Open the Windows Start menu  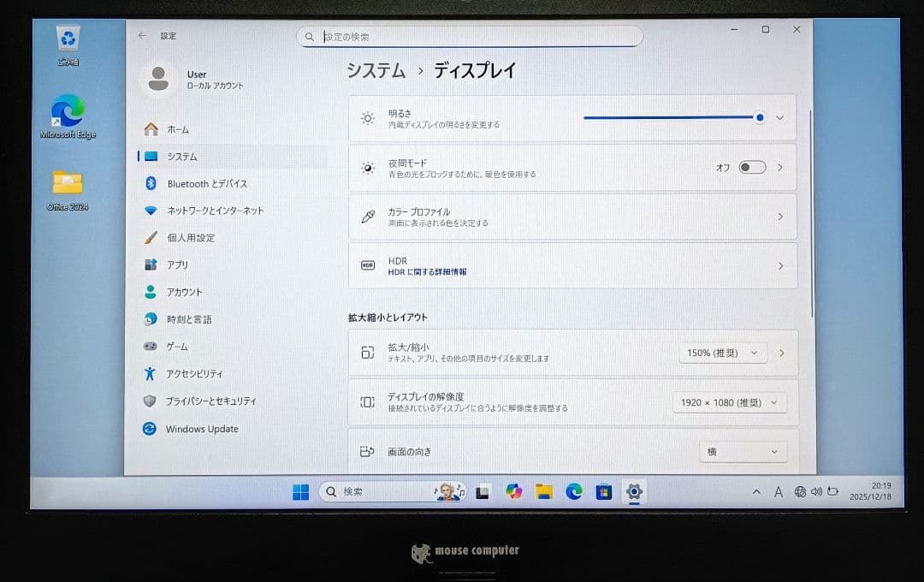click(300, 492)
